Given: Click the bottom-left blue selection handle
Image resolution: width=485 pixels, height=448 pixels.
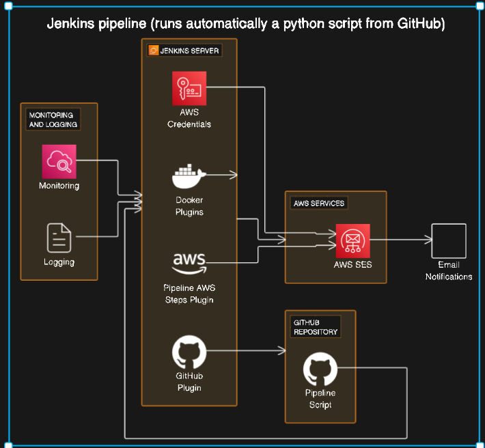Looking at the screenshot, I should [8, 445].
